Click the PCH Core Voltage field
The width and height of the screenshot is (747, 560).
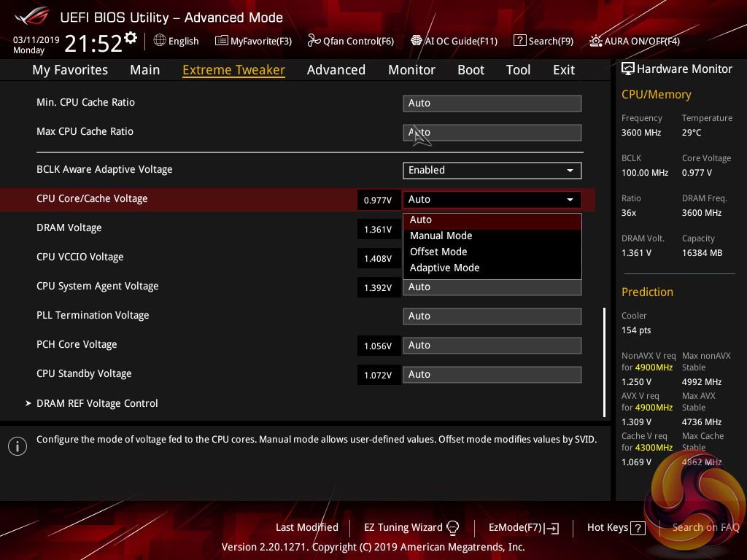click(x=492, y=345)
